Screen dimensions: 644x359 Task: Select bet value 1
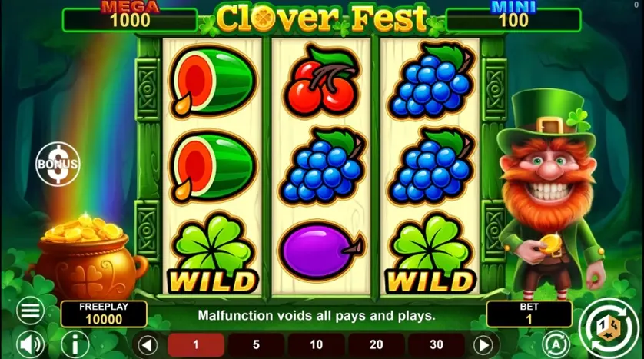pos(196,344)
